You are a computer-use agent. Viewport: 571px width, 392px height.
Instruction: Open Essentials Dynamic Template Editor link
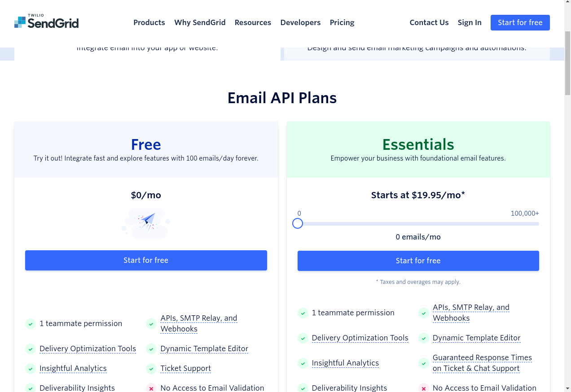tap(477, 338)
